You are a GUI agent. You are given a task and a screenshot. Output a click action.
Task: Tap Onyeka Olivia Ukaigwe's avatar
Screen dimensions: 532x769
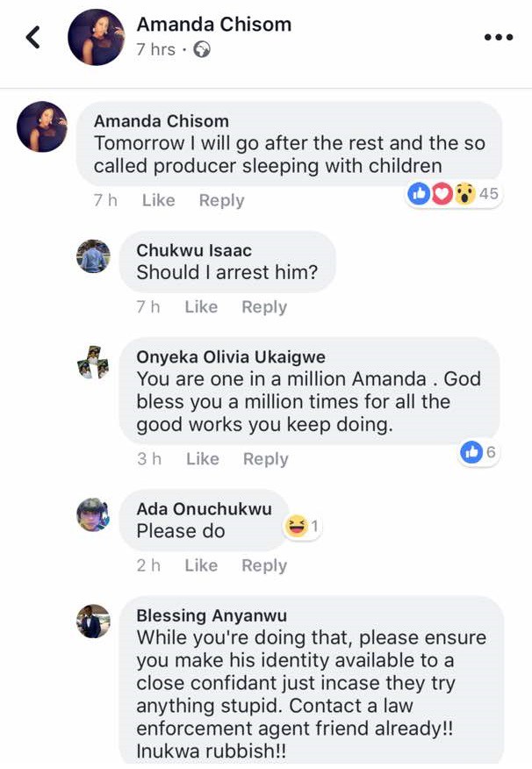(x=93, y=363)
